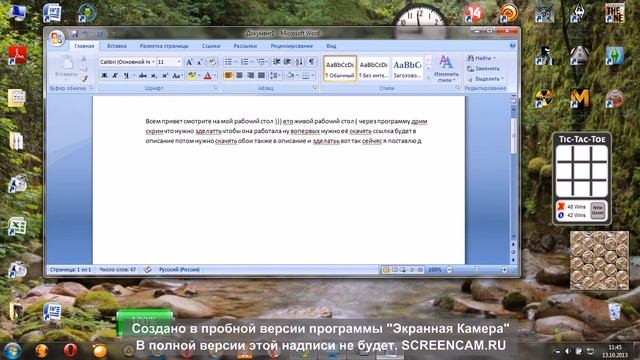Toggle subscript formatting
This screenshot has width=640, height=360.
pyautogui.click(x=153, y=76)
